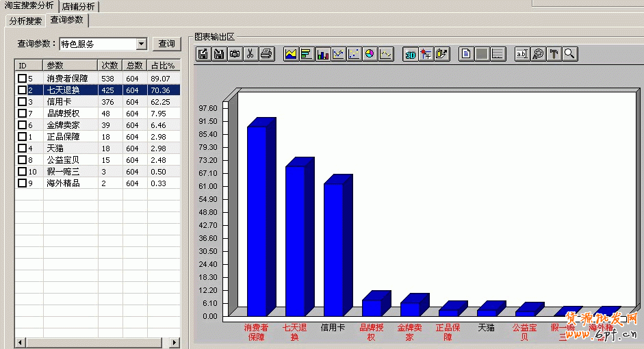The width and height of the screenshot is (644, 349).
Task: Click the tallest blue 消费者保障 bar
Action: click(257, 219)
